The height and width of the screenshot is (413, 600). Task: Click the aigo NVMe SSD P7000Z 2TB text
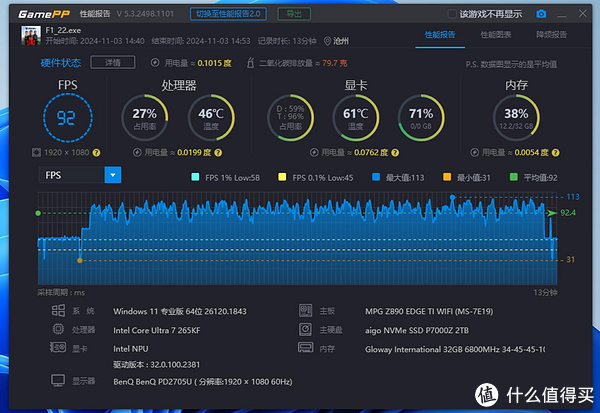417,330
